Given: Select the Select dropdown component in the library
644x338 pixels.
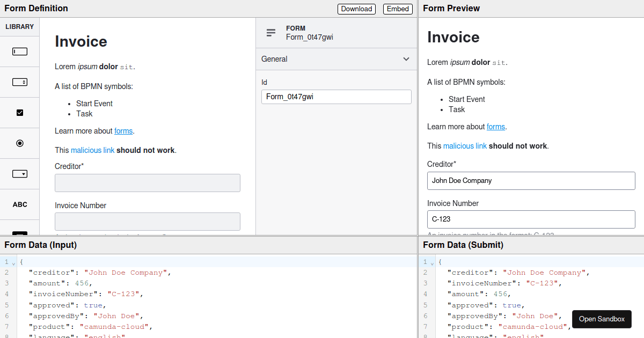Looking at the screenshot, I should 20,173.
